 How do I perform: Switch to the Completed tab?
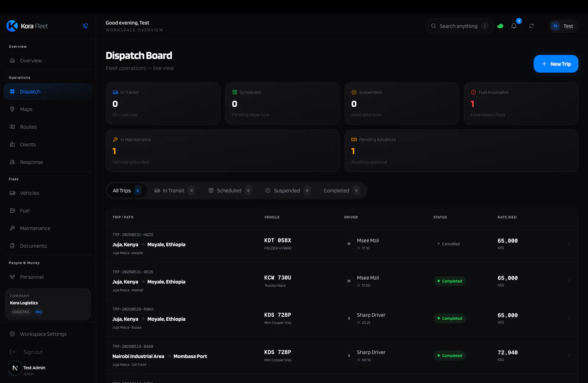tap(341, 191)
